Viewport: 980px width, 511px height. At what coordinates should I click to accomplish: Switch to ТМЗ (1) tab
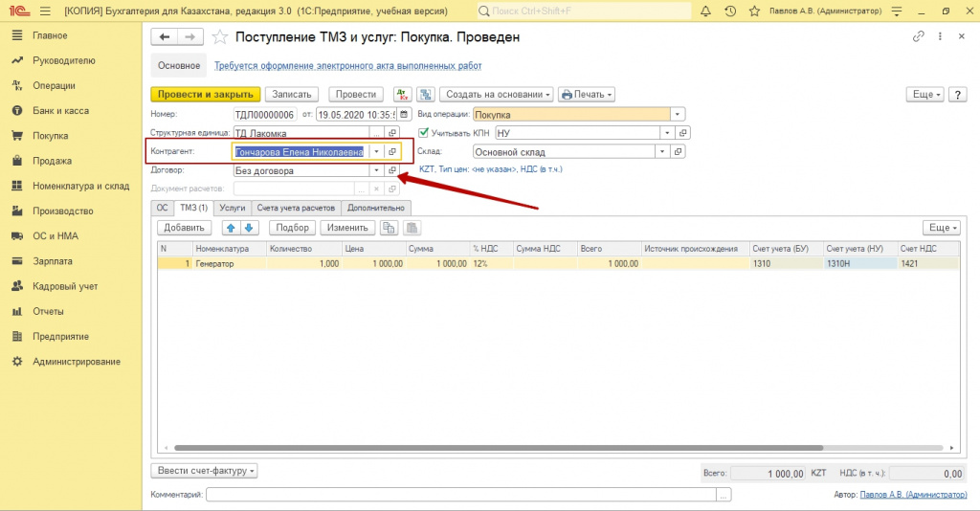[x=193, y=208]
